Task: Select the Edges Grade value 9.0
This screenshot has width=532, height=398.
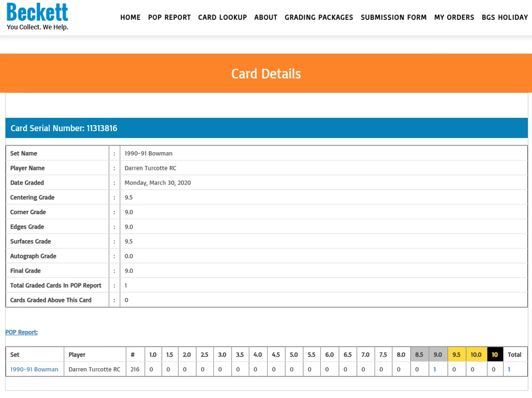Action: click(129, 227)
